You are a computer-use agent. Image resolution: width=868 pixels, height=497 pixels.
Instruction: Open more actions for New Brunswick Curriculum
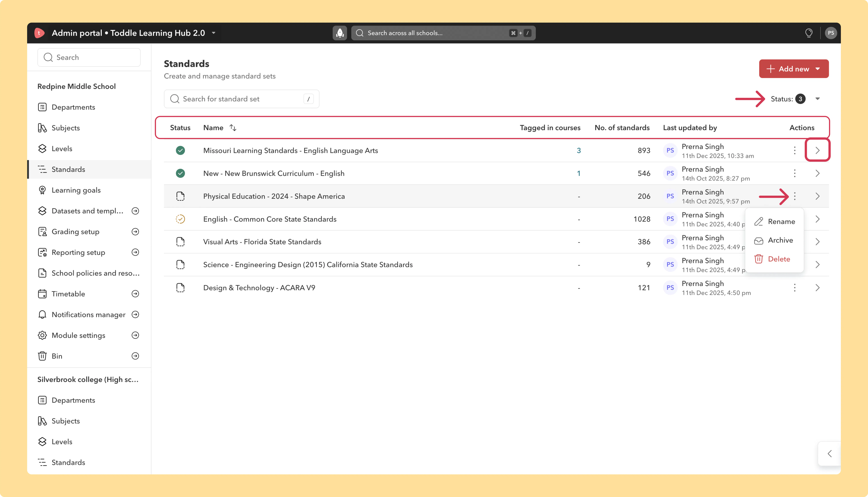[795, 173]
